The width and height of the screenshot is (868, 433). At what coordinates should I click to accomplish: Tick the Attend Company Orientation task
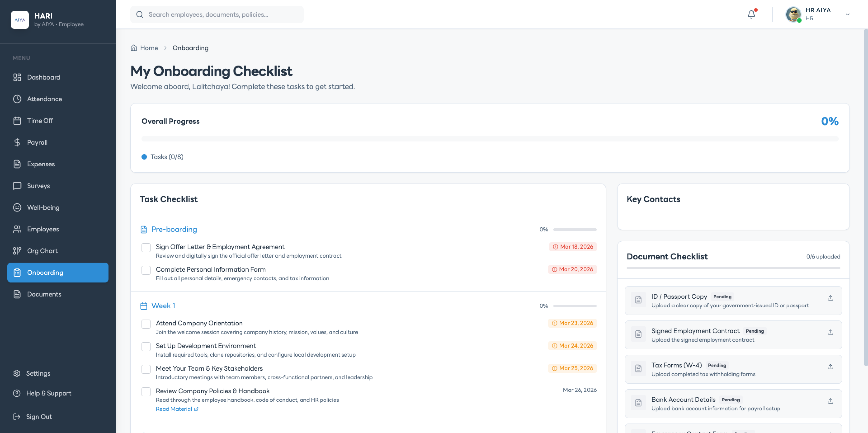click(146, 324)
